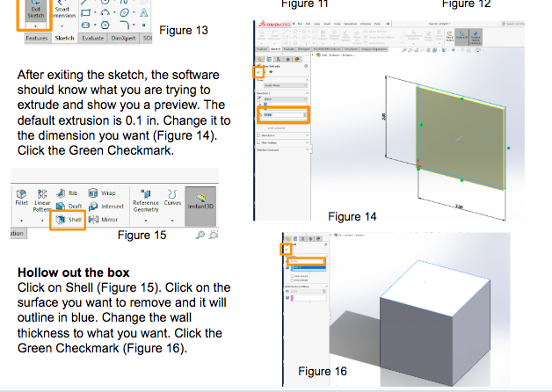The image size is (552, 392).
Task: Click the Zoom to Area icon
Action: point(214,235)
